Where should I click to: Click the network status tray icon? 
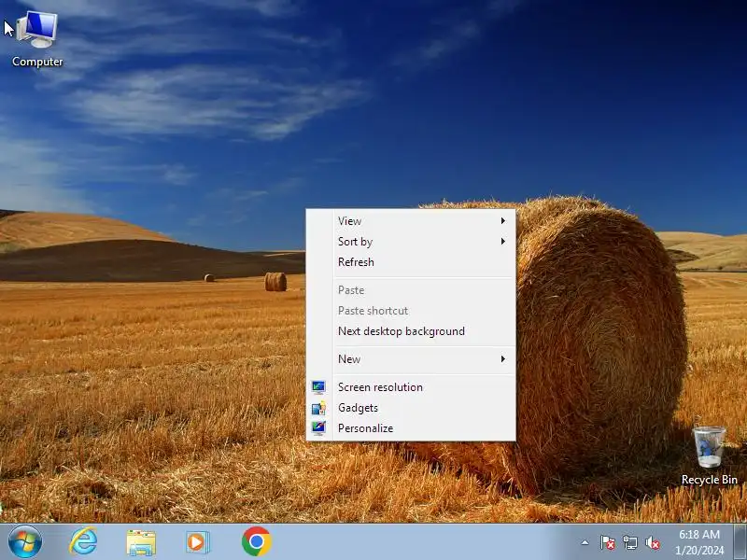point(629,542)
